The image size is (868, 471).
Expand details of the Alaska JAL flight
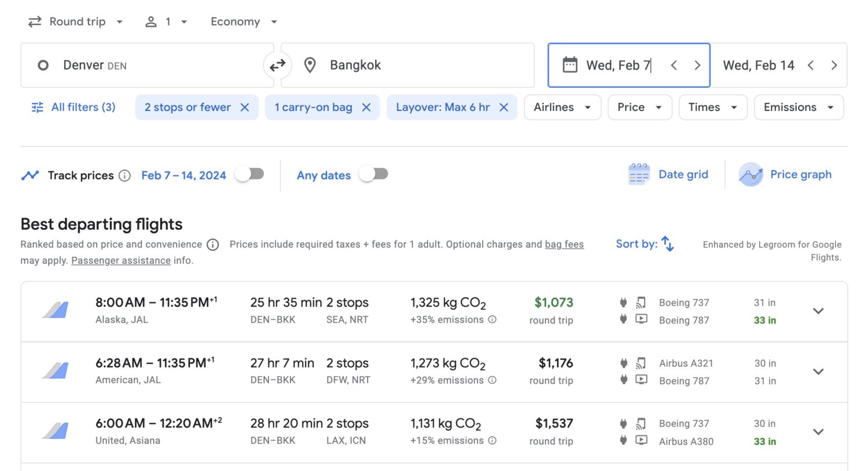point(818,311)
